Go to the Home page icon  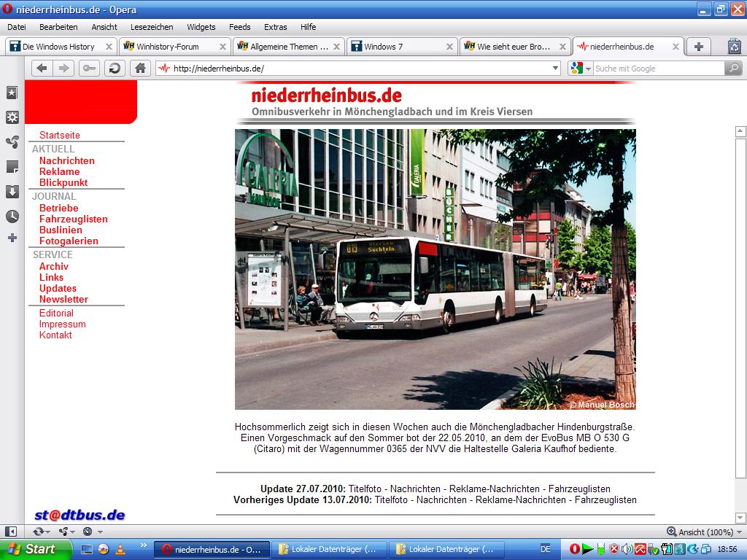coord(140,69)
